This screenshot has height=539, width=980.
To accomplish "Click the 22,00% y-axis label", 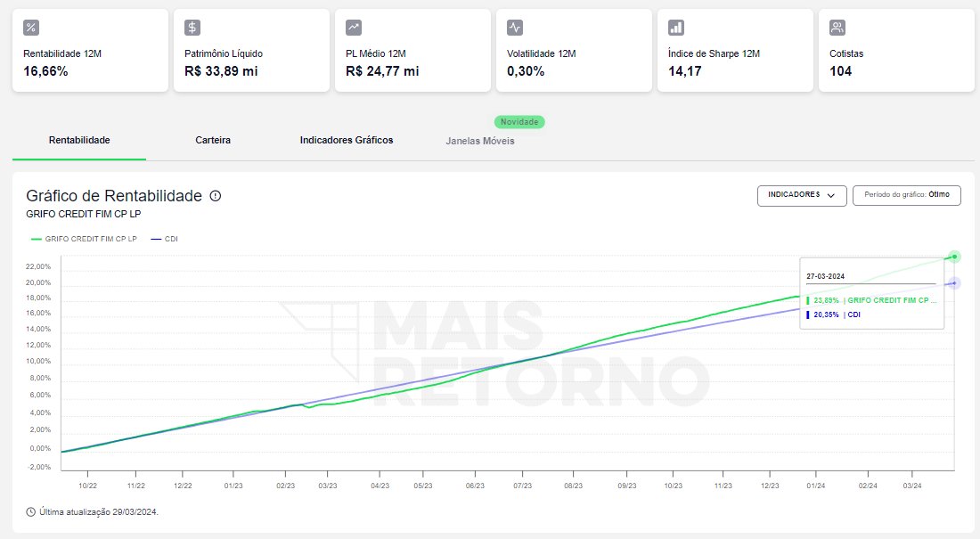I will [x=38, y=266].
